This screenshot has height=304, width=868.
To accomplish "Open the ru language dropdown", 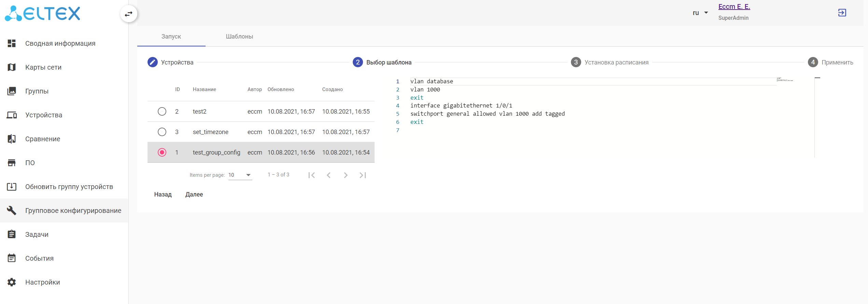I will coord(700,13).
